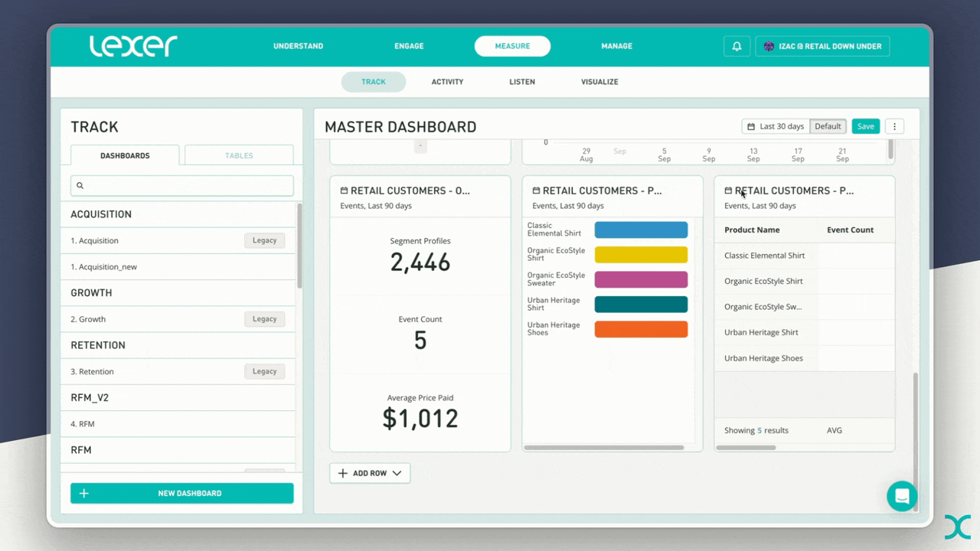The width and height of the screenshot is (980, 551).
Task: Sort by the Product Name column header
Action: click(x=752, y=230)
